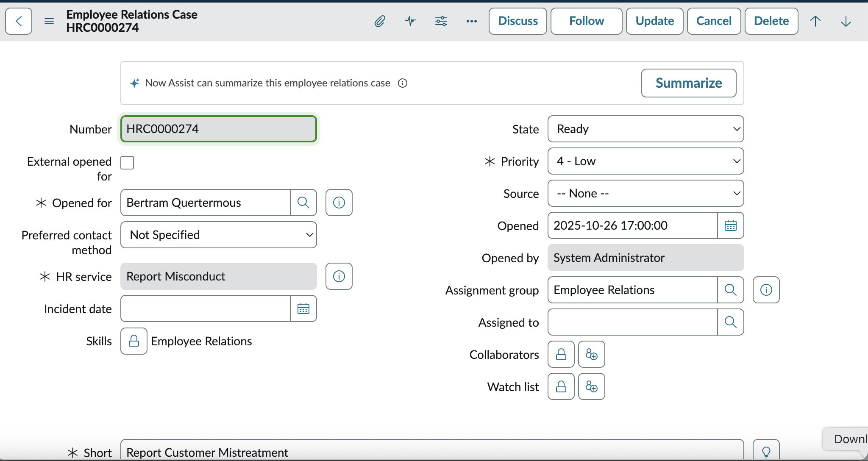
Task: Click the Opened date-time field
Action: 633,225
